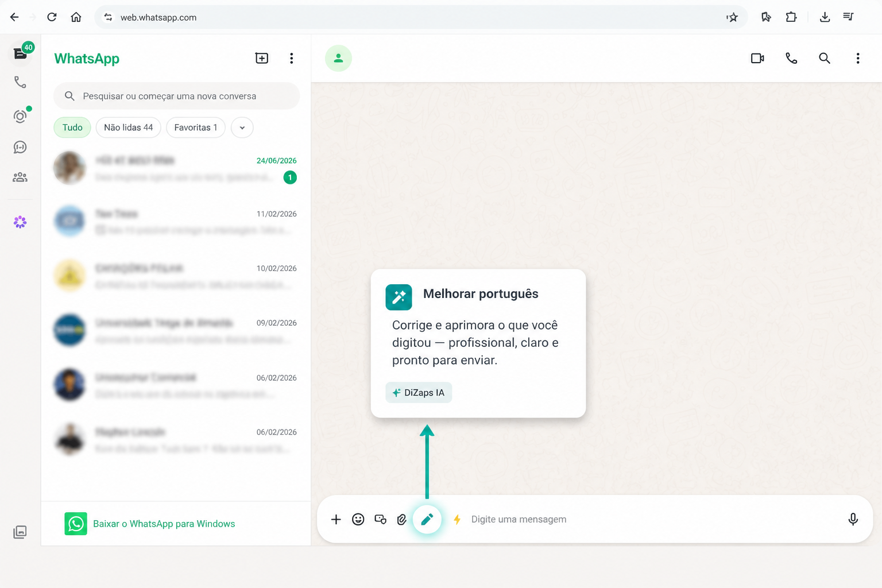Search within the open conversation
This screenshot has height=588, width=882.
(x=825, y=58)
